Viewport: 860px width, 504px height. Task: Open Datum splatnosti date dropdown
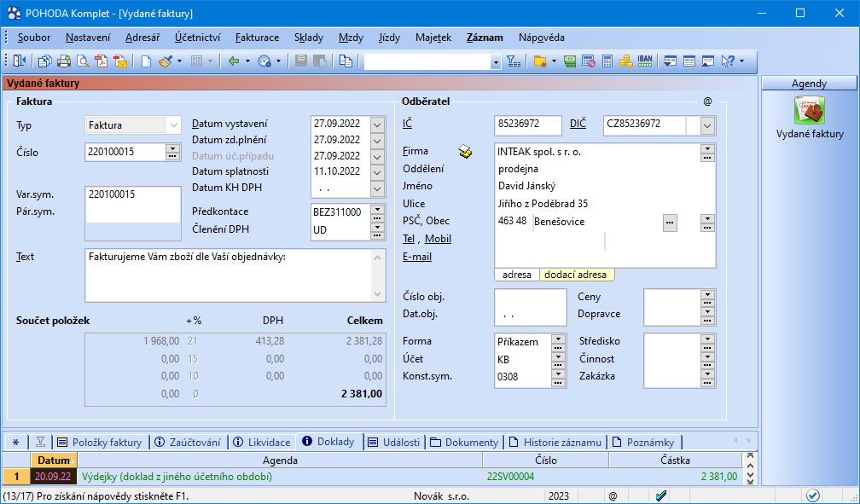click(377, 172)
